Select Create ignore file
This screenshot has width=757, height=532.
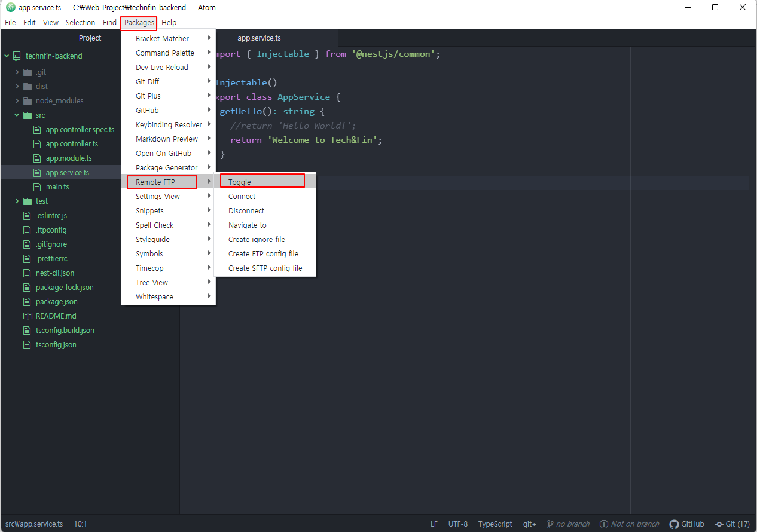(x=265, y=239)
